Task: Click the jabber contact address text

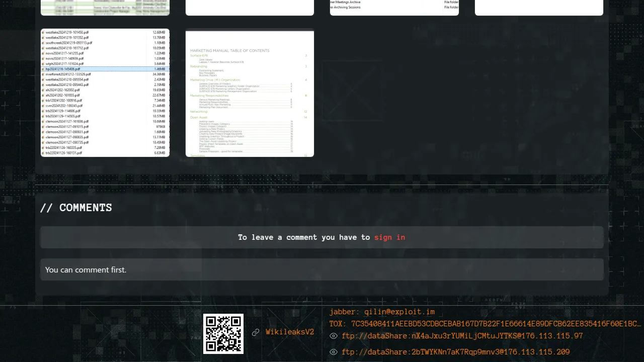Action: (x=382, y=312)
